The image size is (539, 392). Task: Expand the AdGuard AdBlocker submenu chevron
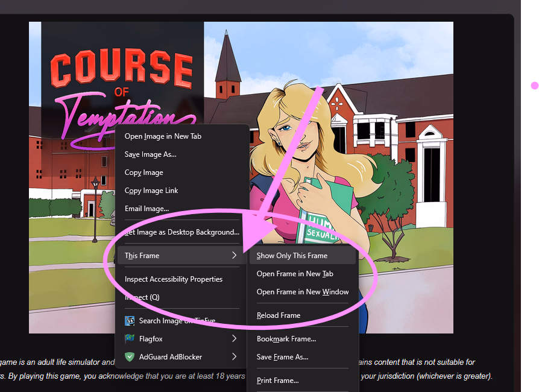[x=234, y=356]
